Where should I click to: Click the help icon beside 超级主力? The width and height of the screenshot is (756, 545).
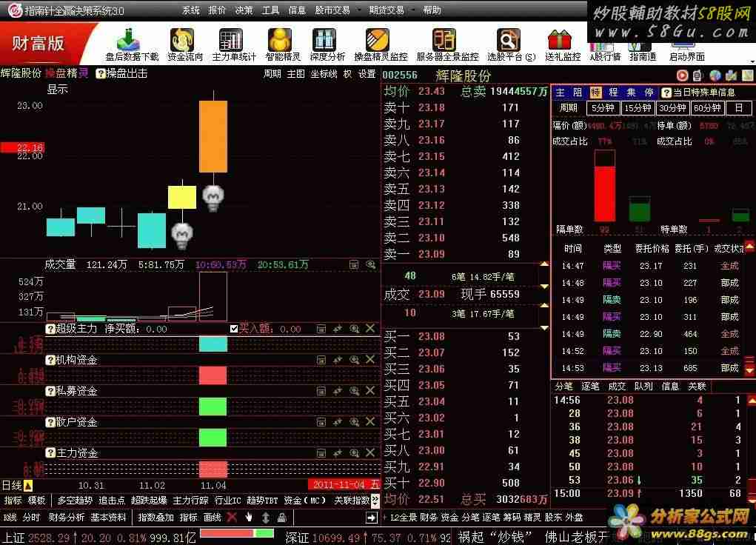coord(50,329)
